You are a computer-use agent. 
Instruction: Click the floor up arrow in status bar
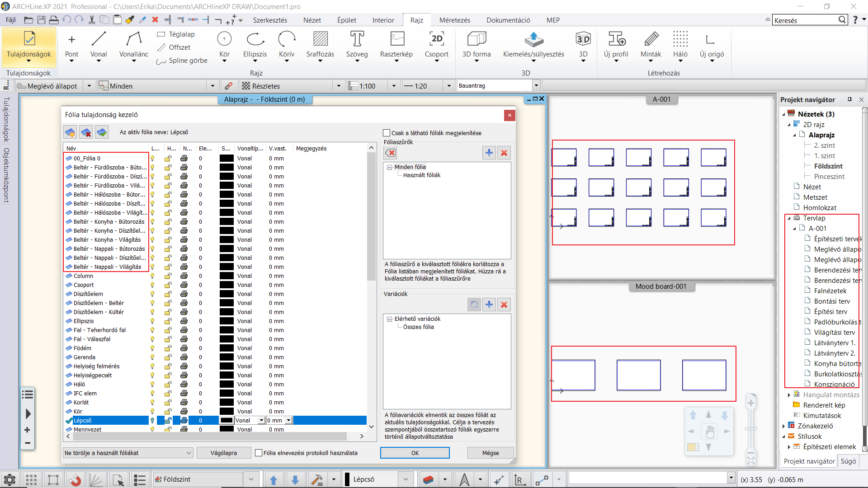(x=273, y=480)
